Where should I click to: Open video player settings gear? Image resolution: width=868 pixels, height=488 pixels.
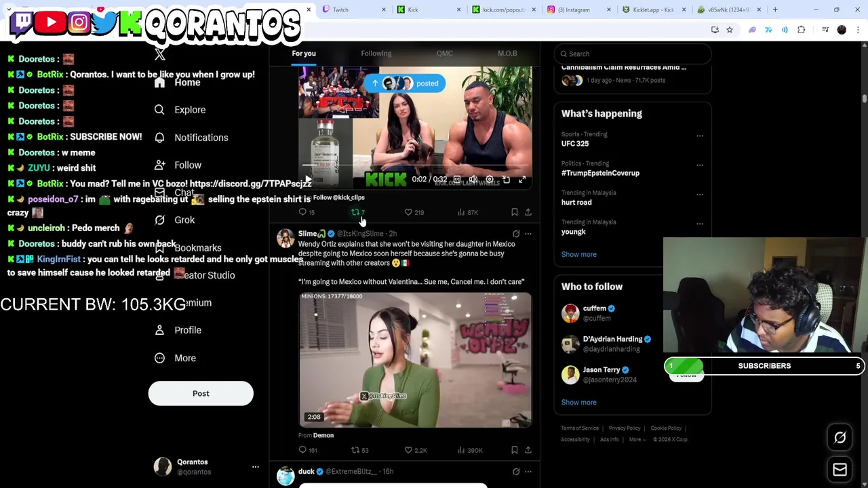[490, 180]
